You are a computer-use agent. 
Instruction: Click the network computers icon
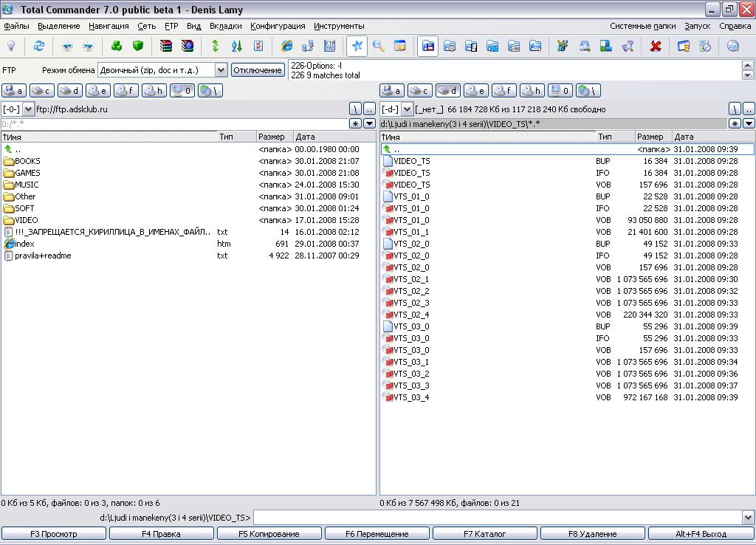308,47
